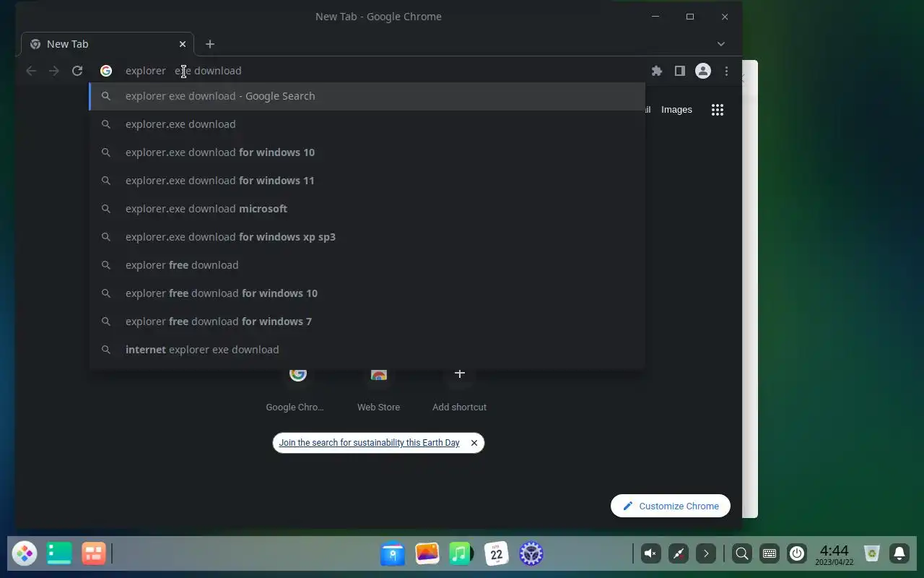
Task: Select 'explorer free download for windows 7'
Action: (367, 322)
